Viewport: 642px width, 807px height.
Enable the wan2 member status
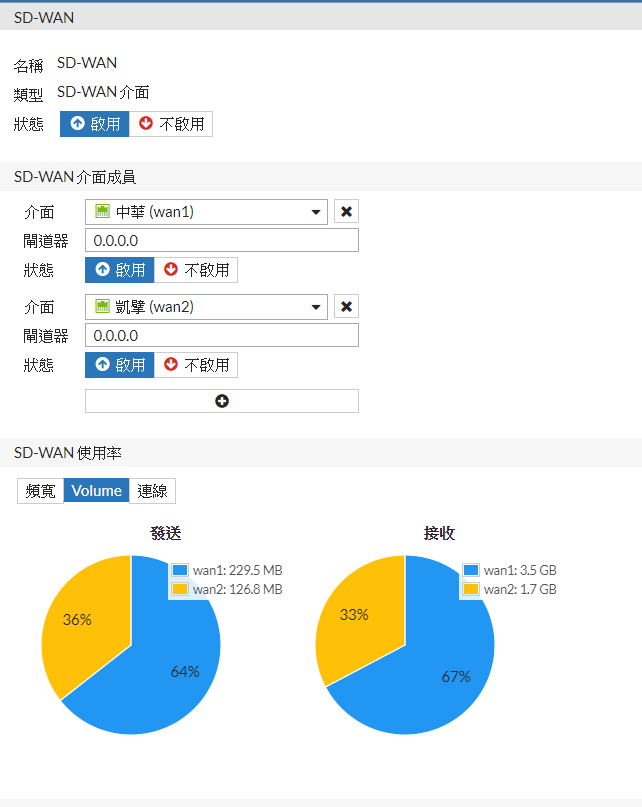tap(119, 365)
